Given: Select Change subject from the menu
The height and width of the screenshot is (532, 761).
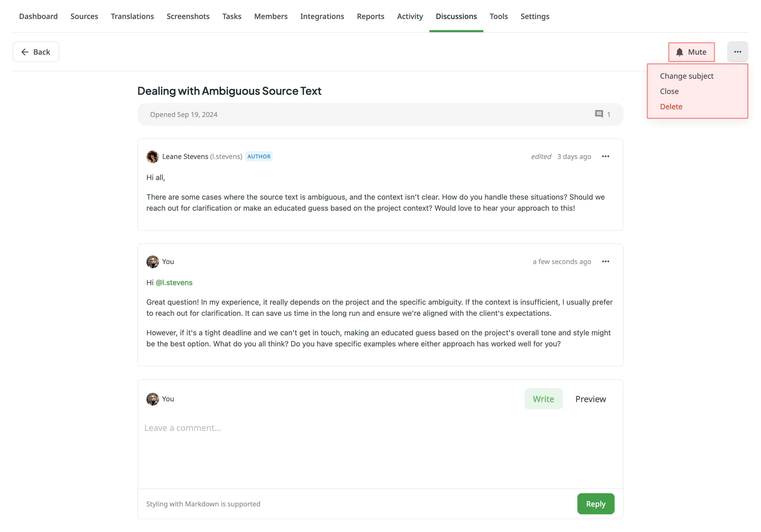Looking at the screenshot, I should [686, 76].
